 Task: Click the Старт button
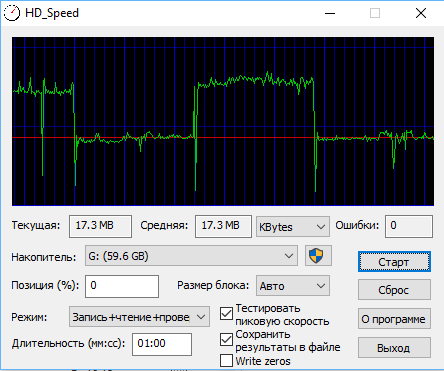[x=394, y=262]
